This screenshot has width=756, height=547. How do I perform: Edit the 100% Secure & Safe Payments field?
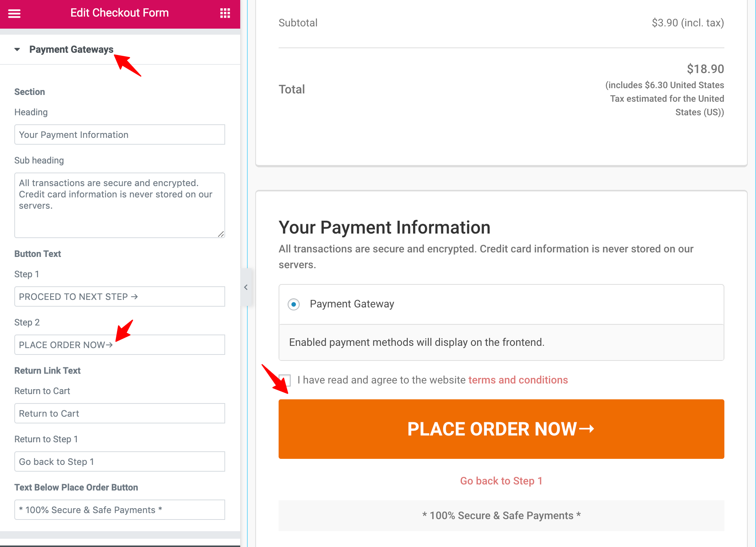pyautogui.click(x=120, y=510)
